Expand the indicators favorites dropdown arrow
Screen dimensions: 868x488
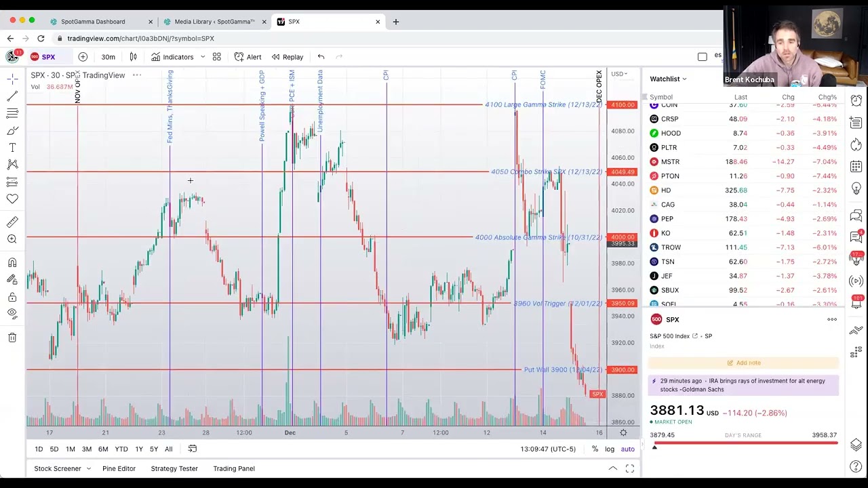(202, 57)
